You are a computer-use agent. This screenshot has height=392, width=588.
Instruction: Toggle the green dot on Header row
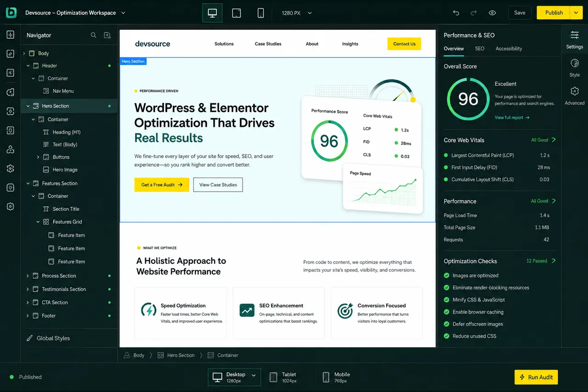click(x=109, y=66)
